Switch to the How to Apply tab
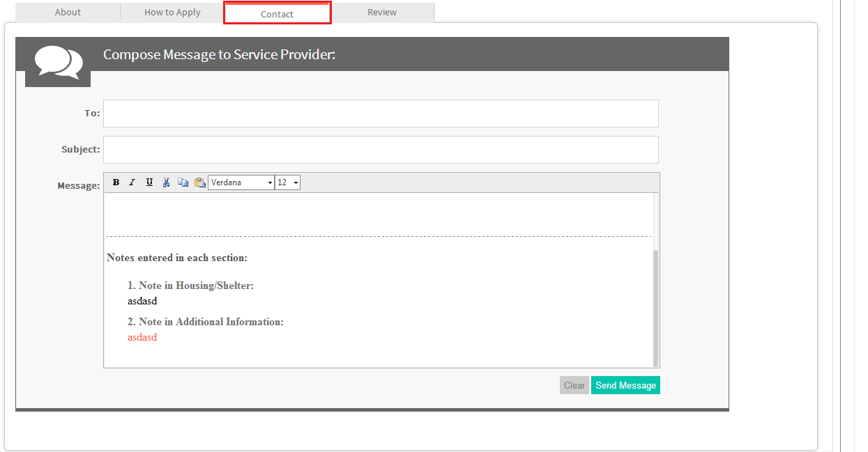The image size is (868, 452). pyautogui.click(x=172, y=12)
